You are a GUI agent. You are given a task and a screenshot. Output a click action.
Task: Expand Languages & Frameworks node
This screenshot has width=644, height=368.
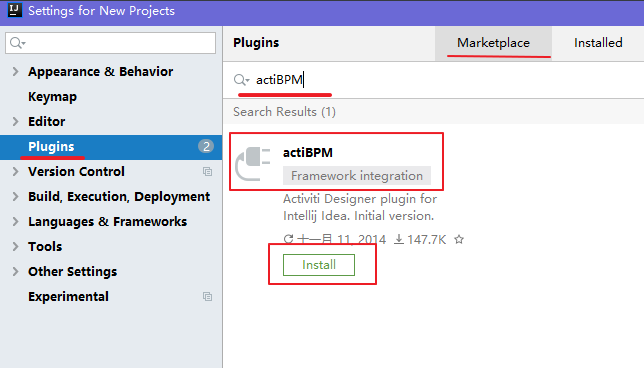coord(16,221)
